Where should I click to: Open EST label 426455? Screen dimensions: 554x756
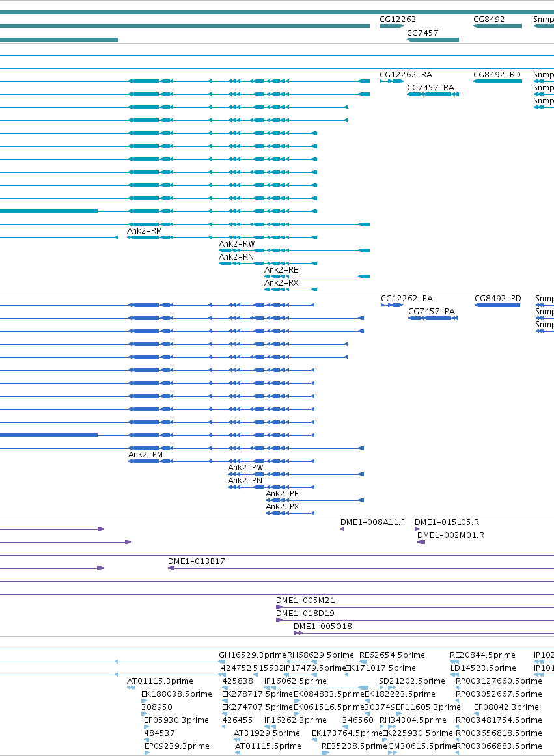238,720
